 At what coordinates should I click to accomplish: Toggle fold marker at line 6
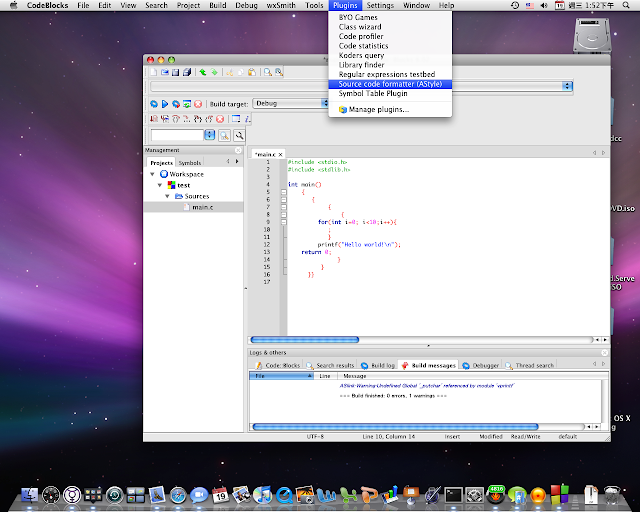coord(284,200)
